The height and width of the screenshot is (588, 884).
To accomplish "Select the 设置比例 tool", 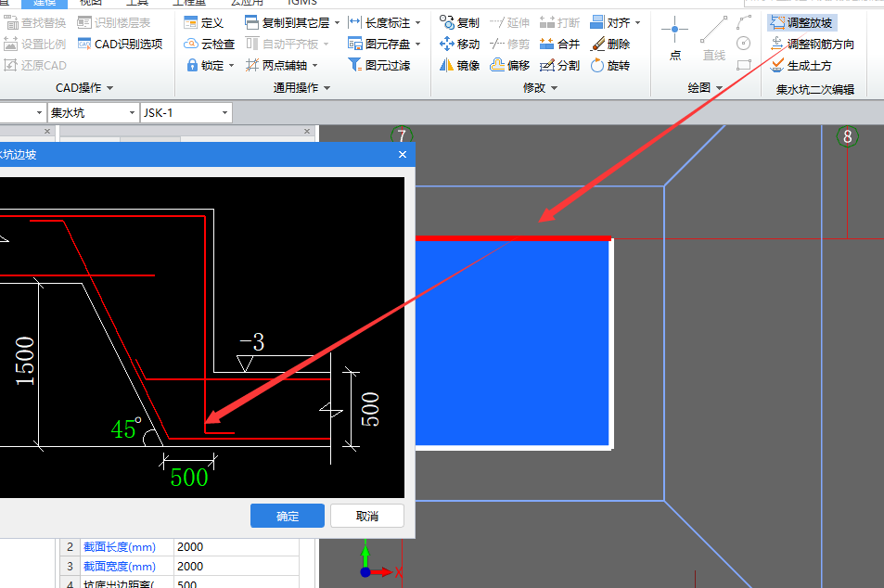I will coord(35,44).
